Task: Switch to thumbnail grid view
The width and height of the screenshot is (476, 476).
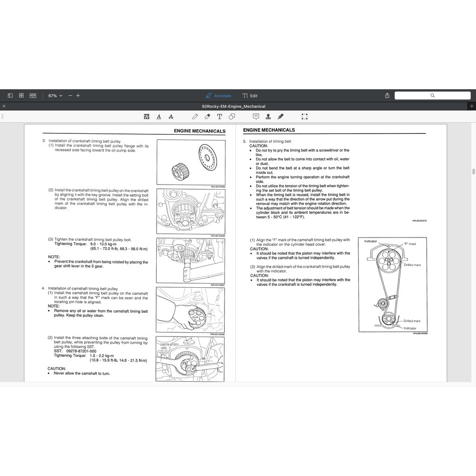Action: click(x=21, y=95)
